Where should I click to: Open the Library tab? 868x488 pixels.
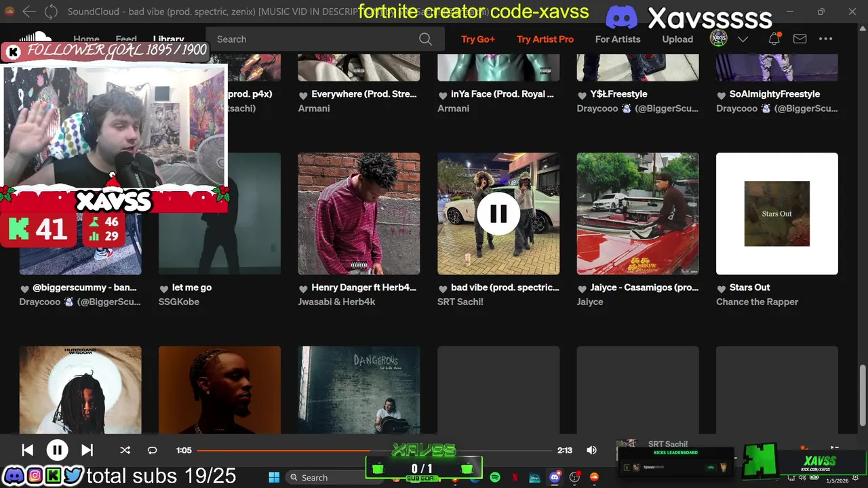click(168, 39)
